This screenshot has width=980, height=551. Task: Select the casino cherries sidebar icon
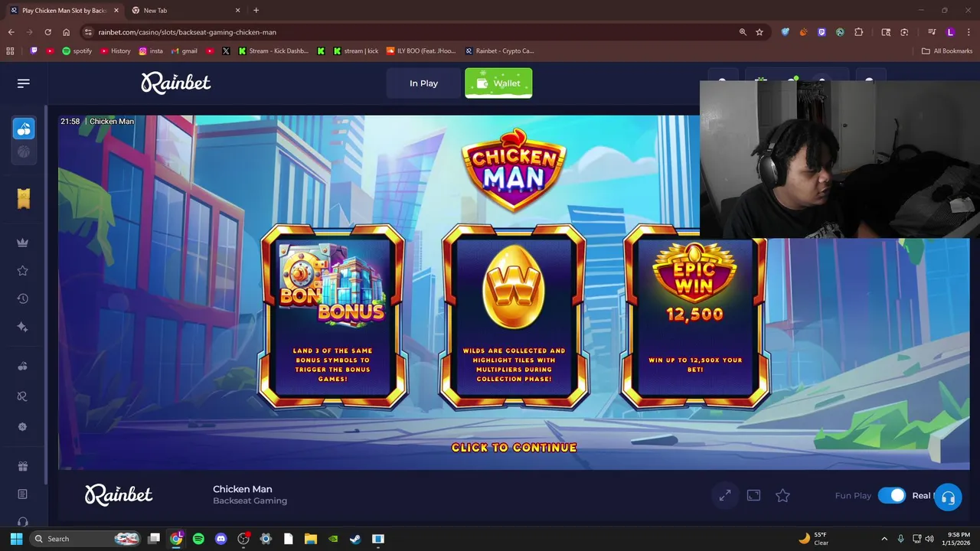coord(24,129)
